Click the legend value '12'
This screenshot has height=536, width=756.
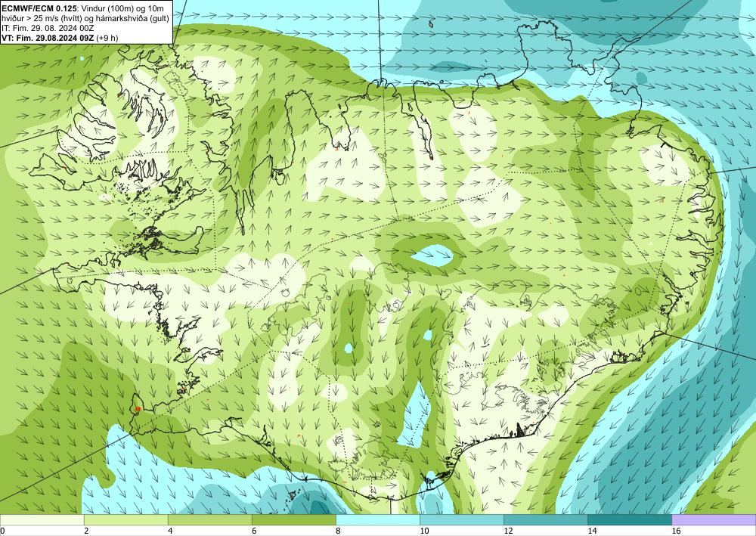(508, 531)
